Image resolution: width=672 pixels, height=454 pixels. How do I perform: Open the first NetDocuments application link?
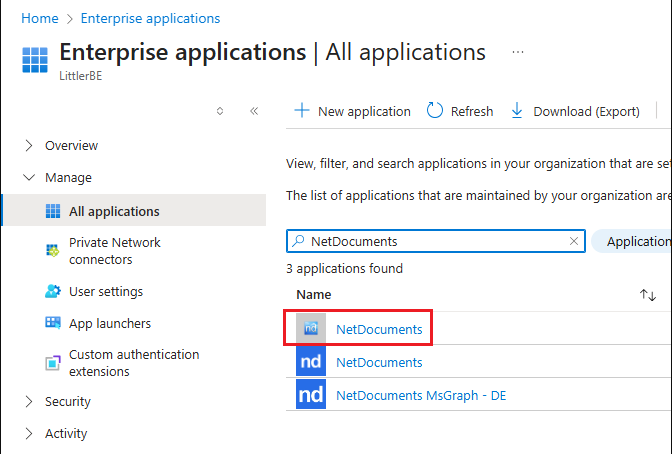pos(379,329)
